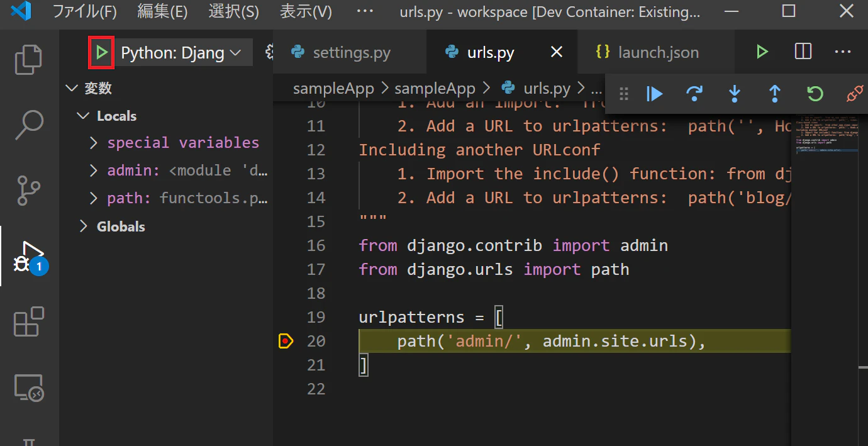Viewport: 868px width, 446px height.
Task: Restart the debug session
Action: click(x=815, y=94)
